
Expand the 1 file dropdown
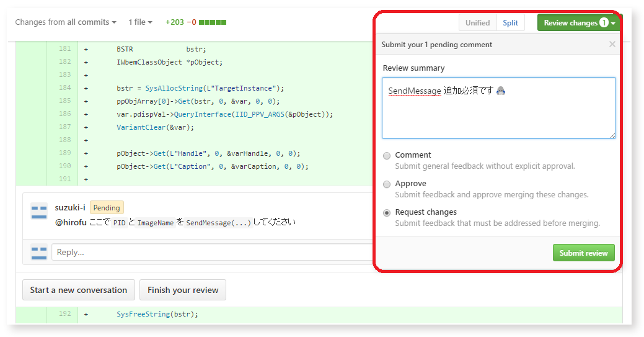coord(140,22)
